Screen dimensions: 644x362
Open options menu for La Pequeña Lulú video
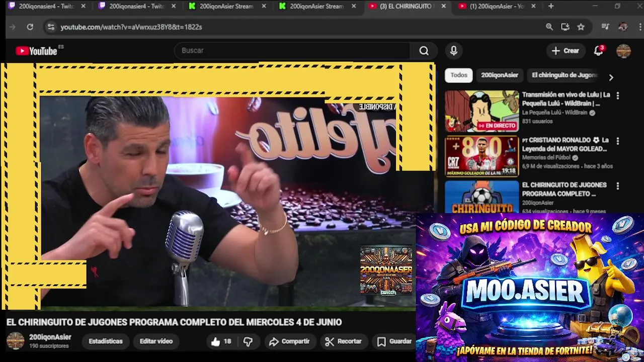pos(618,96)
